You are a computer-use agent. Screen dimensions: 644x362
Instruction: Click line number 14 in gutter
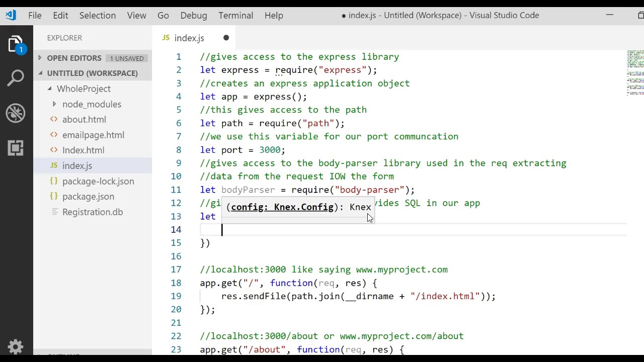click(176, 230)
